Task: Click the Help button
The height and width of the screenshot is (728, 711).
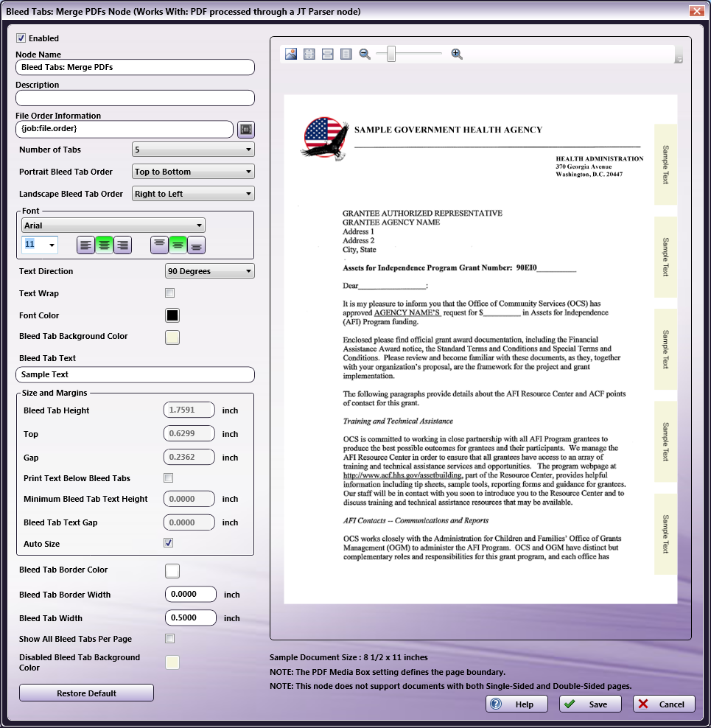Action: point(516,704)
